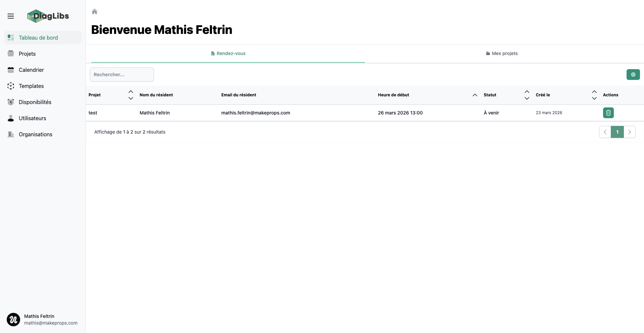Toggle the hamburger sidebar menu
Screen dimensions: 644x333
(11, 16)
